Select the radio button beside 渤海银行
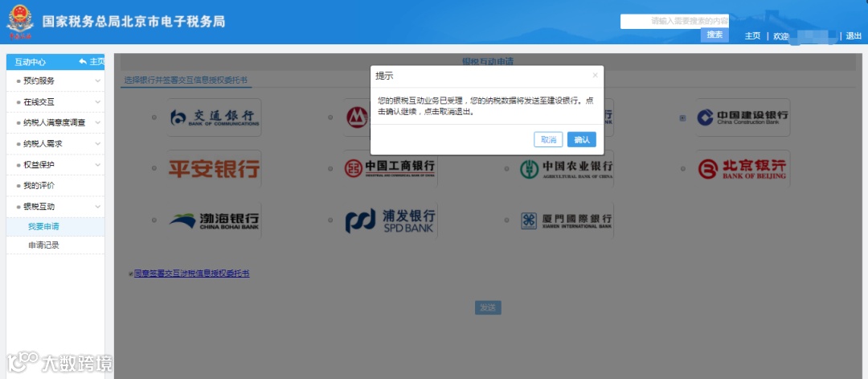The height and width of the screenshot is (379, 868). [154, 220]
